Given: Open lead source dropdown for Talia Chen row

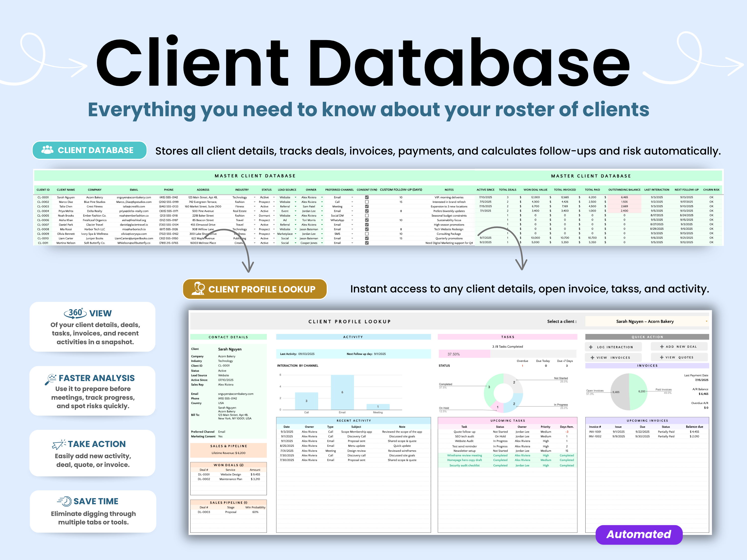Looking at the screenshot, I should pyautogui.click(x=296, y=207).
